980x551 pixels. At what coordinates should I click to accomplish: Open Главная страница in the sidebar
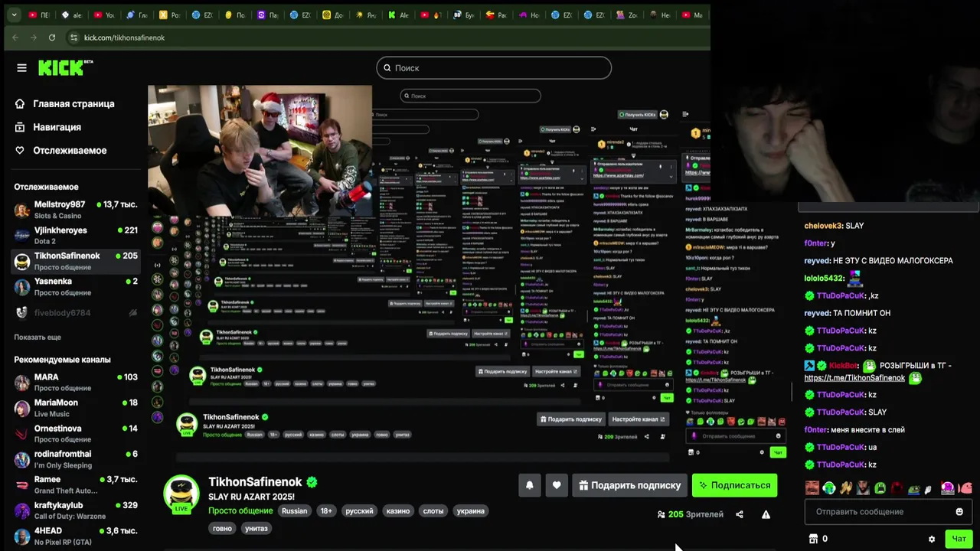(65, 104)
